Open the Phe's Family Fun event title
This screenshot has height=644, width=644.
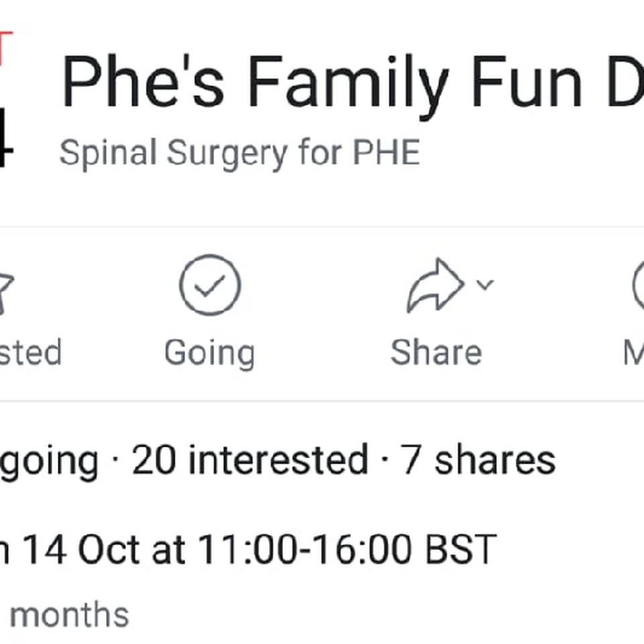point(352,83)
